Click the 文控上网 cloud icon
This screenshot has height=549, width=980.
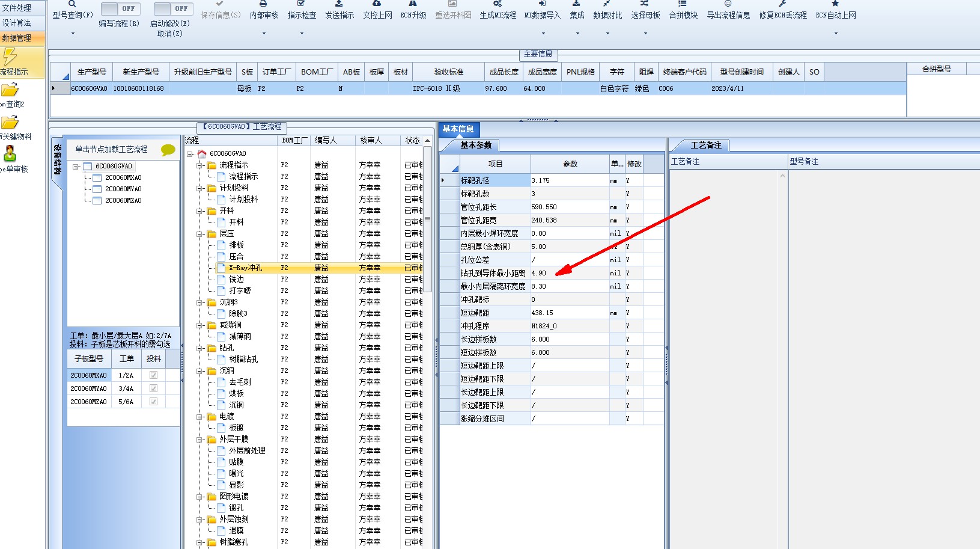[x=377, y=4]
